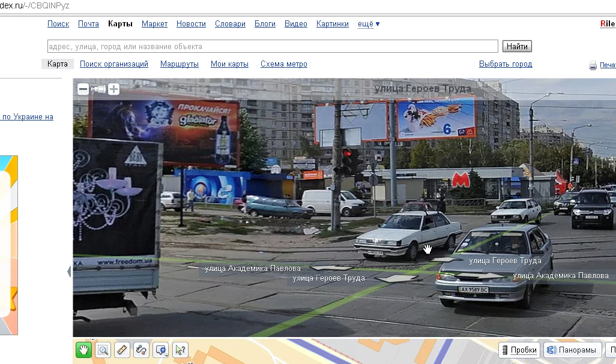Click the Rile username link
The height and width of the screenshot is (364, 616).
[x=608, y=23]
